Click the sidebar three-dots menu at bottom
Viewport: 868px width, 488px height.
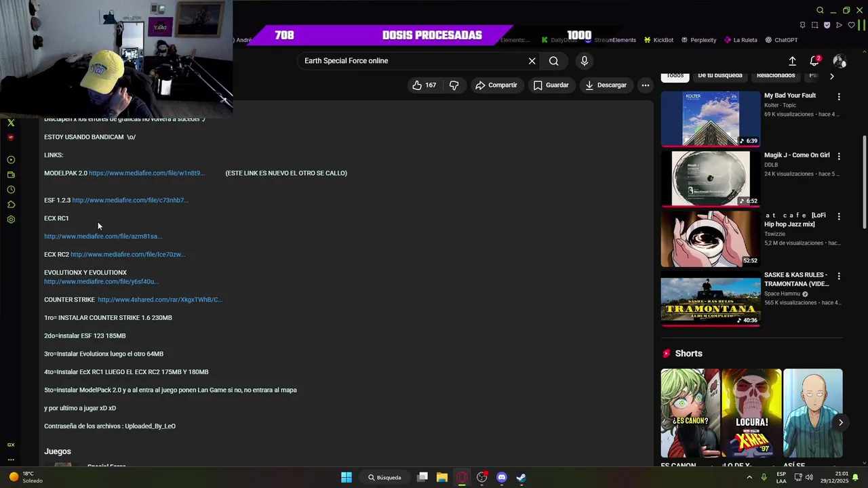coord(11,460)
